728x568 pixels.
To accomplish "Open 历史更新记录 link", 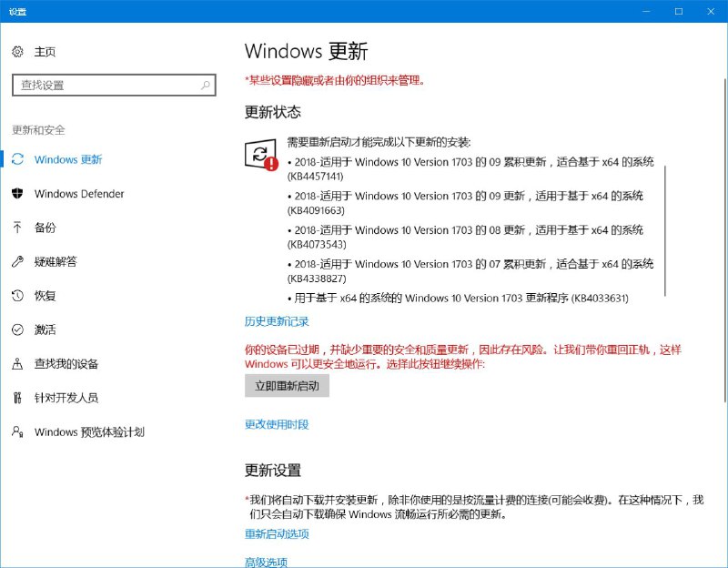I will pos(277,321).
